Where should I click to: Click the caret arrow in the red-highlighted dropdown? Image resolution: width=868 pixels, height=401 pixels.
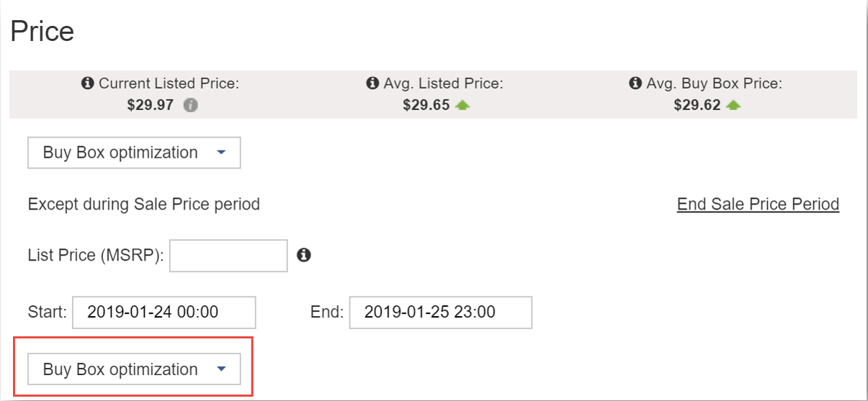(x=221, y=369)
